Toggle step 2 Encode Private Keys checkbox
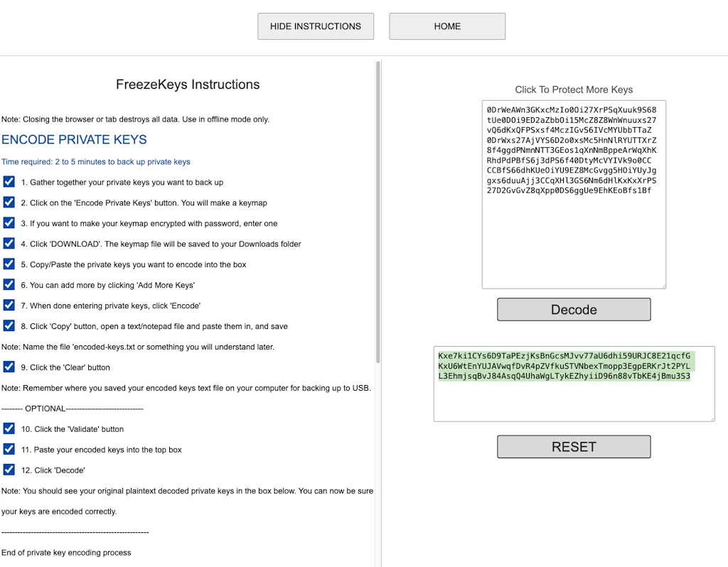The image size is (728, 567). point(9,202)
